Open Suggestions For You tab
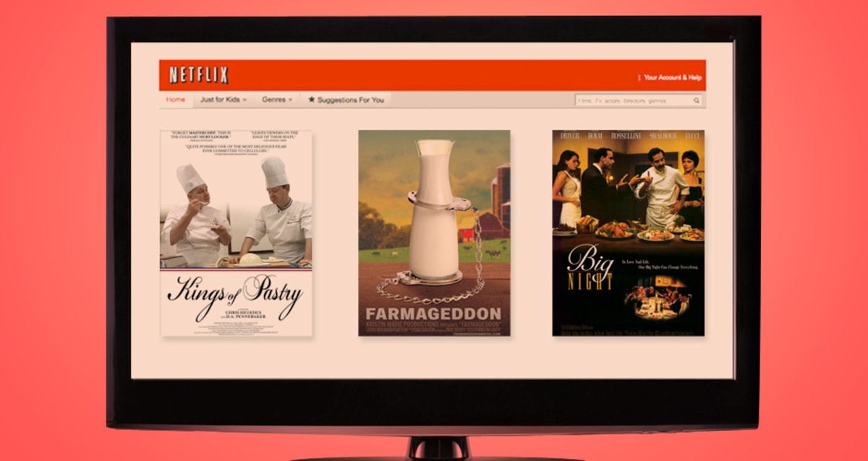This screenshot has height=461, width=868. (x=346, y=100)
